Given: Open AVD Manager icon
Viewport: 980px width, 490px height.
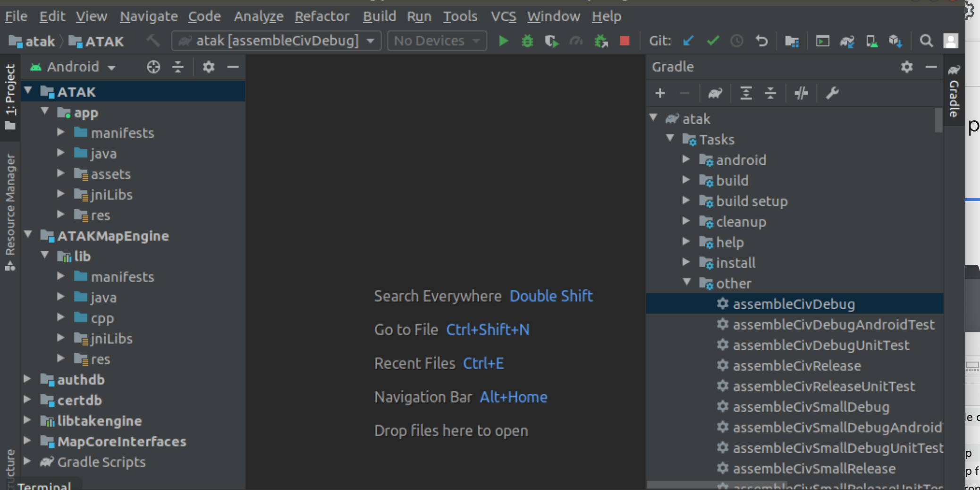Looking at the screenshot, I should click(872, 41).
